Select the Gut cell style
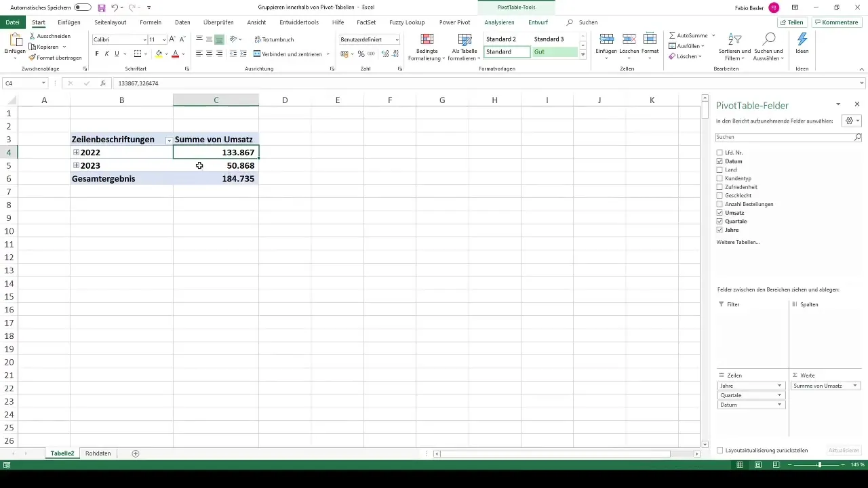This screenshot has height=488, width=868. tap(554, 52)
